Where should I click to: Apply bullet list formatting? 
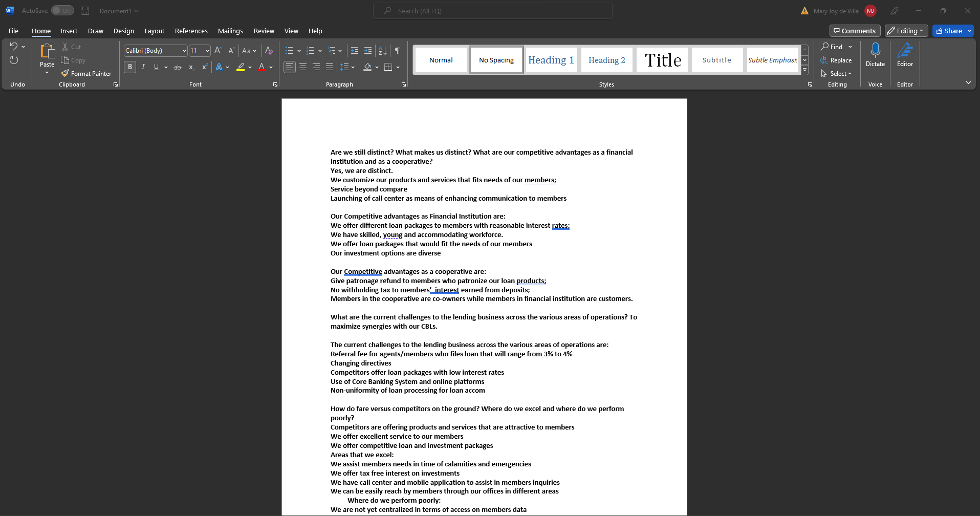tap(290, 50)
